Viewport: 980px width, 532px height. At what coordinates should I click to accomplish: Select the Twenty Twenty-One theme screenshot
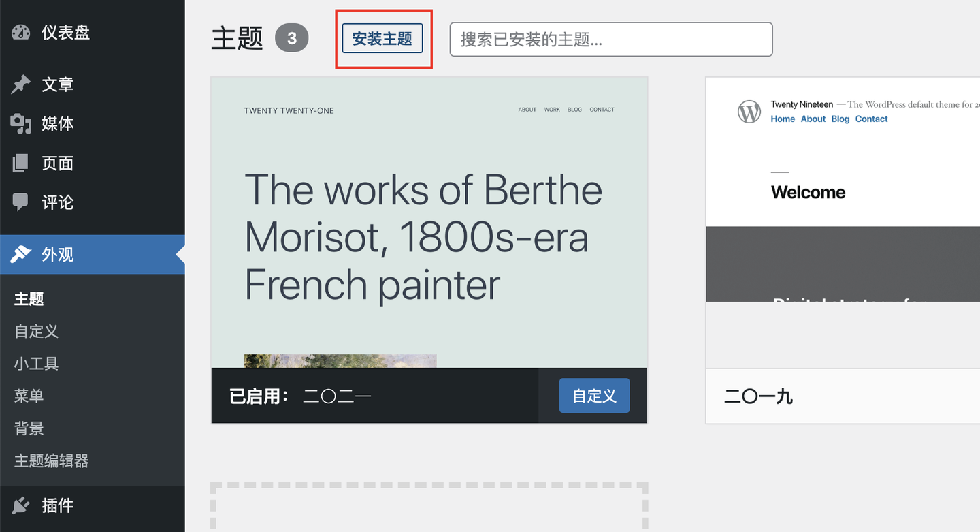(429, 222)
